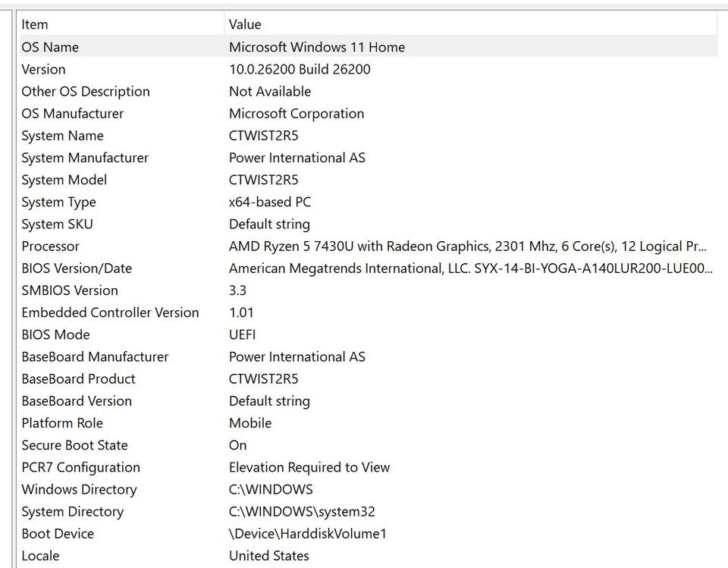Select the PCR7 Configuration row
The width and height of the screenshot is (728, 568).
tap(80, 467)
